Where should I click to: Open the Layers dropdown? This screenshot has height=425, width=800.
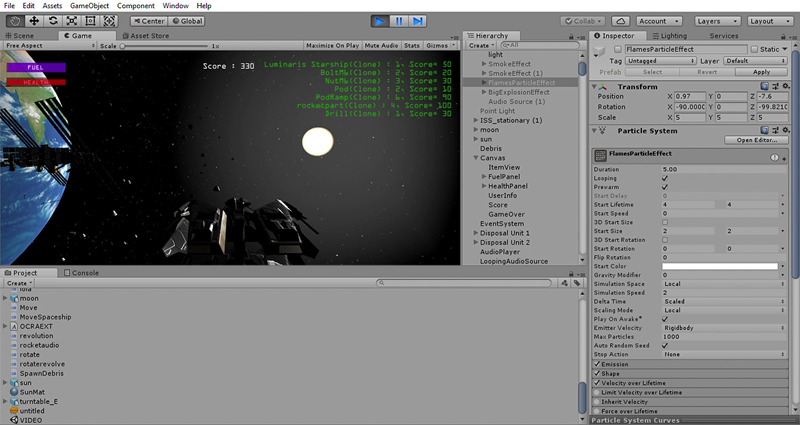[x=716, y=20]
